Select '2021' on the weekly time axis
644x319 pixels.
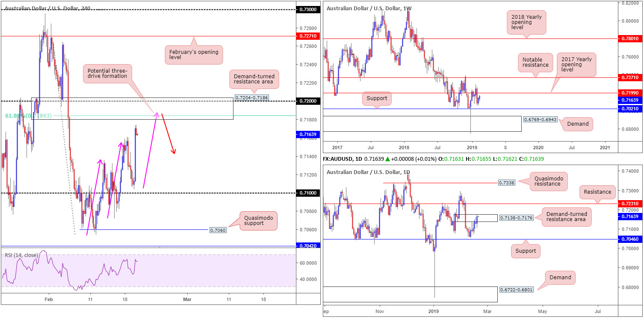click(x=605, y=147)
